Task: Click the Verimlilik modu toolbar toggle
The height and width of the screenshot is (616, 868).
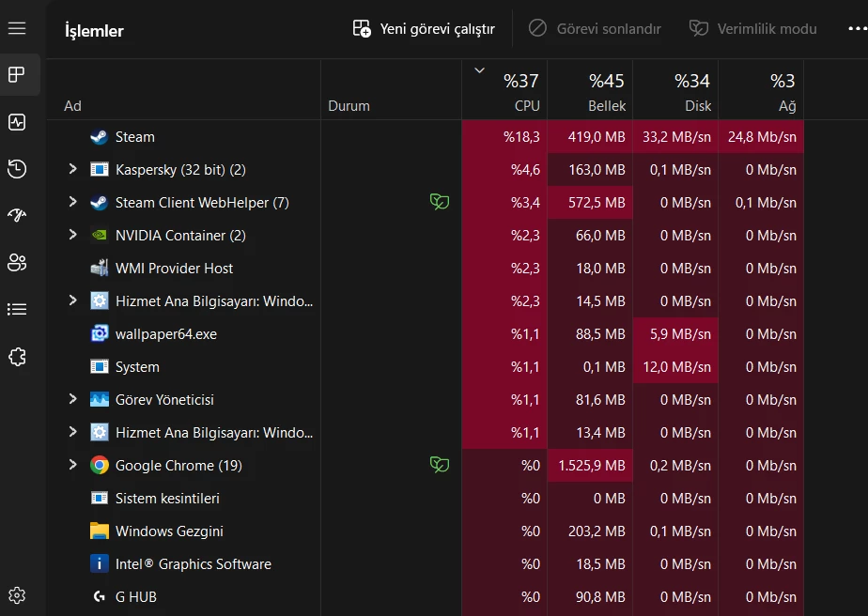Action: (x=752, y=28)
